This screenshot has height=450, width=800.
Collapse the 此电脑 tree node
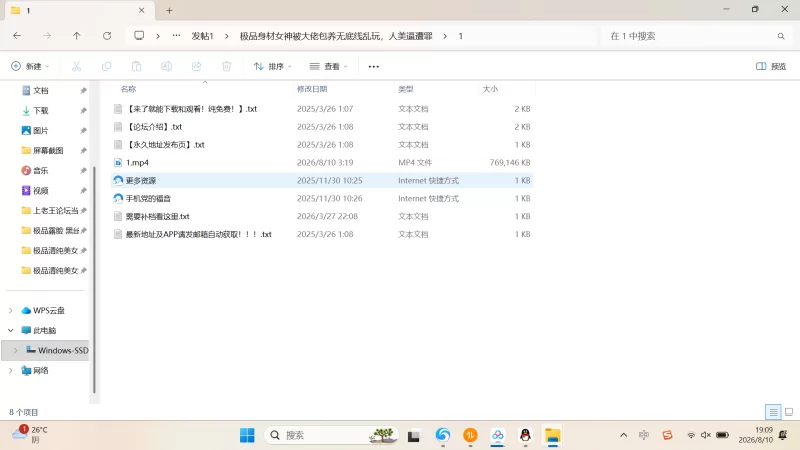click(x=11, y=330)
